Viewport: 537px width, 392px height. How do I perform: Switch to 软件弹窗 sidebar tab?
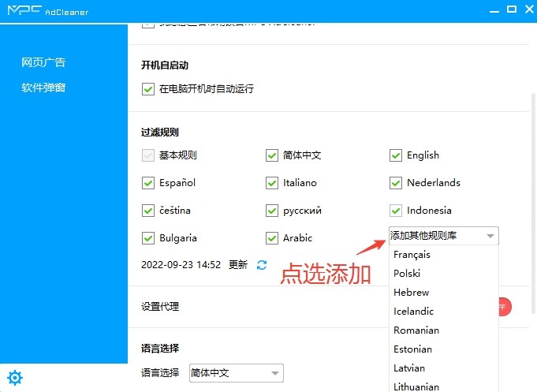43,88
